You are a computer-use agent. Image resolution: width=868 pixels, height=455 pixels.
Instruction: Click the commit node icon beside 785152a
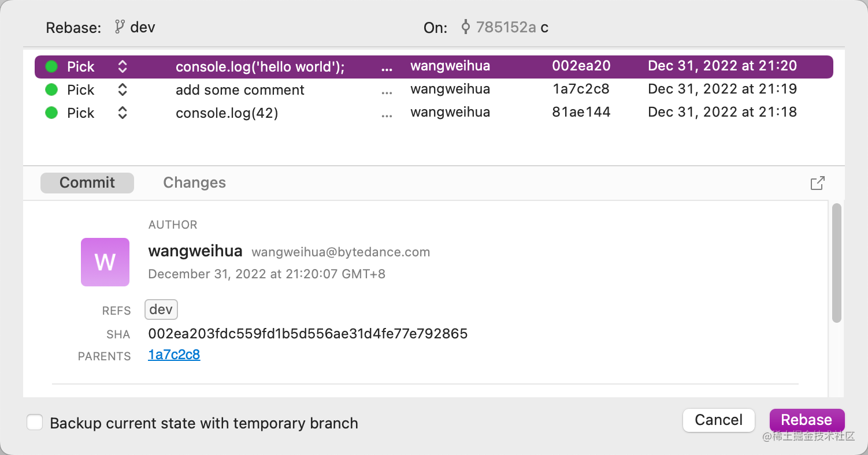465,27
